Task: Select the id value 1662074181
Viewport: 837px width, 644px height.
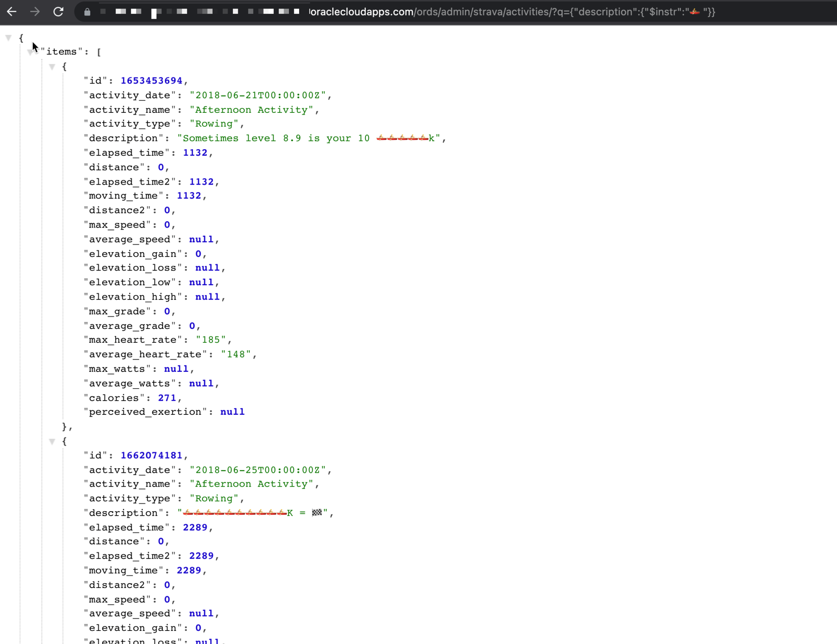Action: (151, 455)
